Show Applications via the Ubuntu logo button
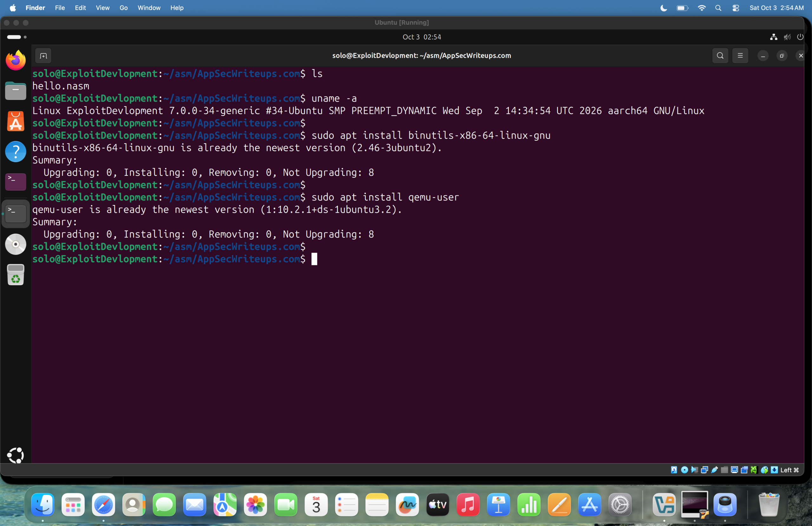 tap(15, 455)
